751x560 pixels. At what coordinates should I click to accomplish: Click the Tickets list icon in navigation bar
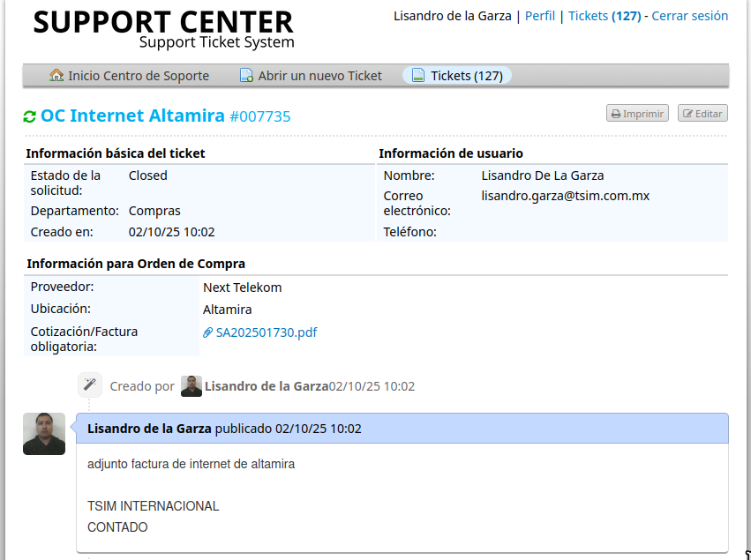418,76
